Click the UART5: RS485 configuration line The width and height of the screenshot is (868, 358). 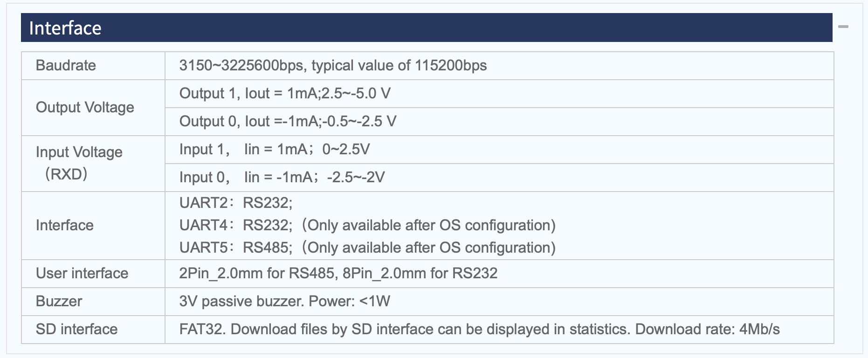[x=367, y=248]
